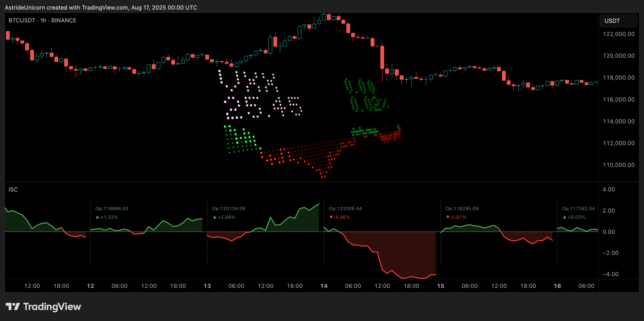Click the 2.00 indicator scale label

609,211
